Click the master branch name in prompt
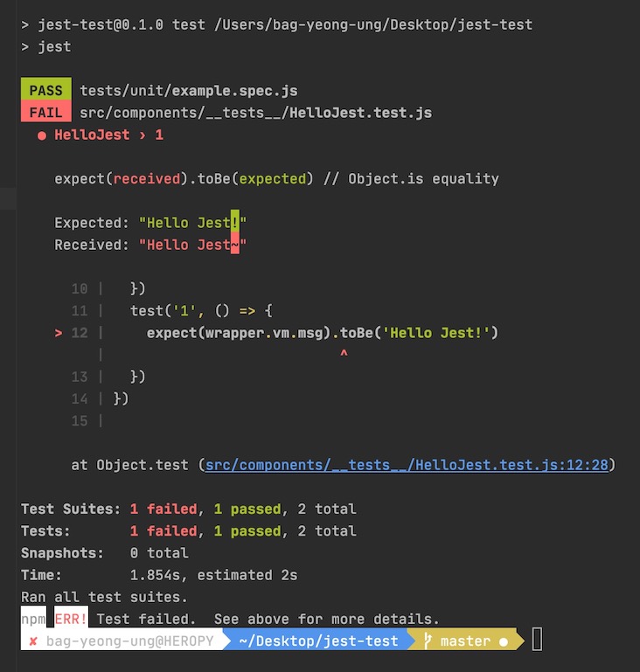640x672 pixels. click(465, 641)
